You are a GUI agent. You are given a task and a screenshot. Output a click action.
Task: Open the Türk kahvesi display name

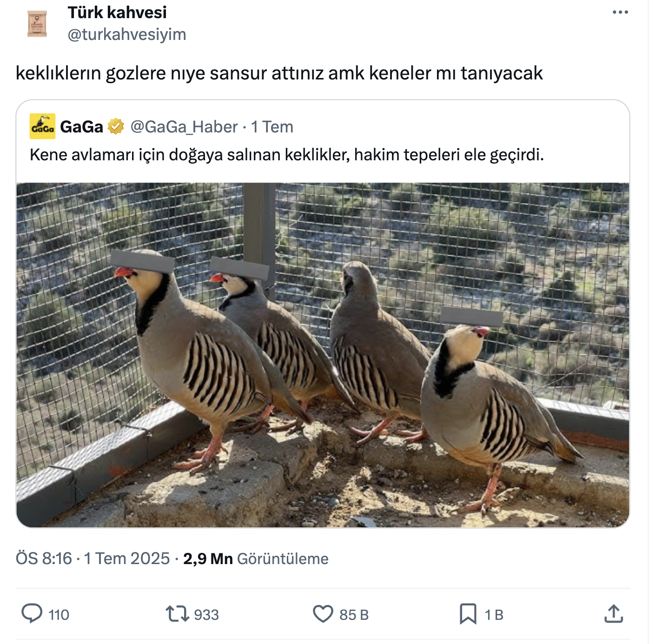117,13
